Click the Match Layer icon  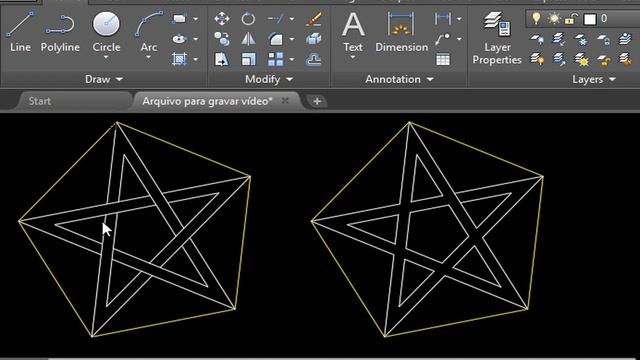(625, 60)
